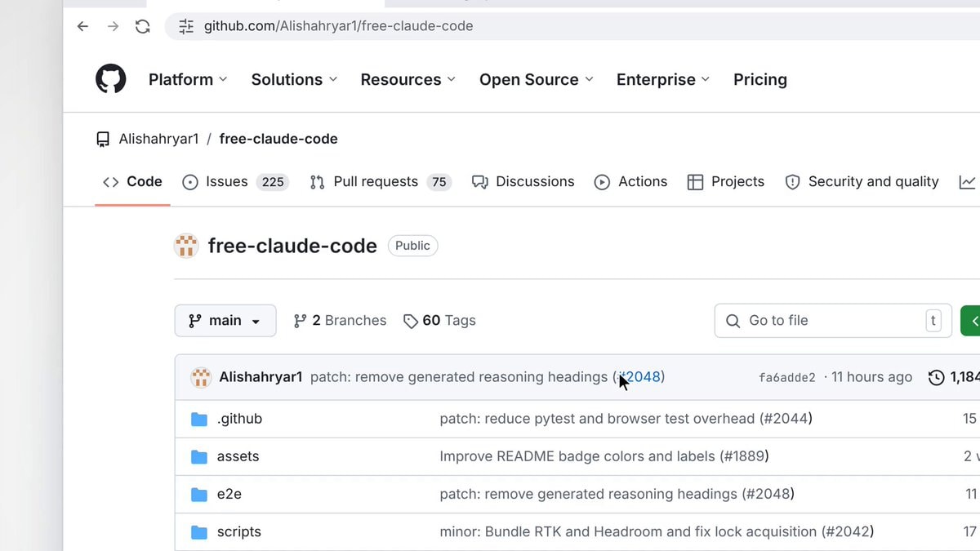Click the commit history clock icon

click(937, 377)
